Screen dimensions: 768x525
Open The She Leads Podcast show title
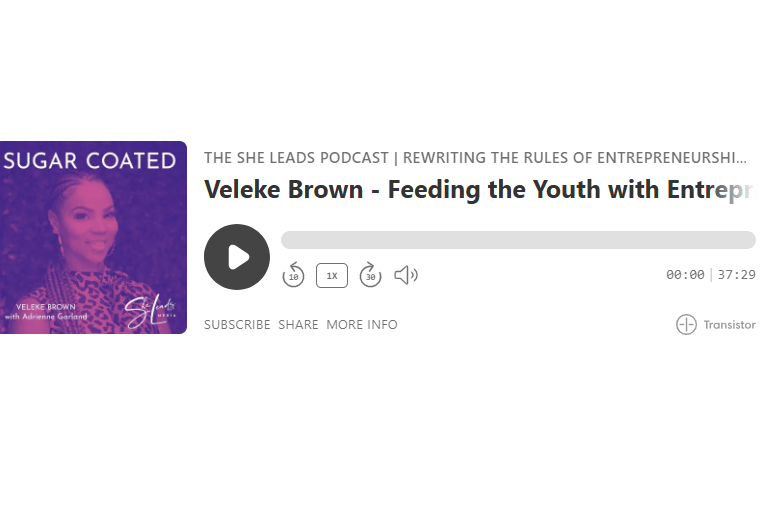[x=475, y=158]
